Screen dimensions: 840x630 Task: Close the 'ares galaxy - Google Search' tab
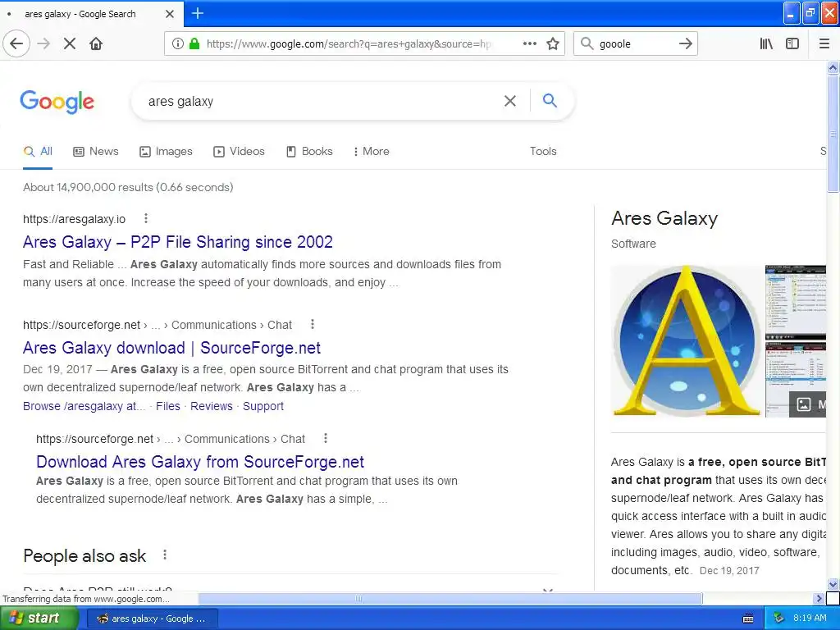pyautogui.click(x=170, y=14)
